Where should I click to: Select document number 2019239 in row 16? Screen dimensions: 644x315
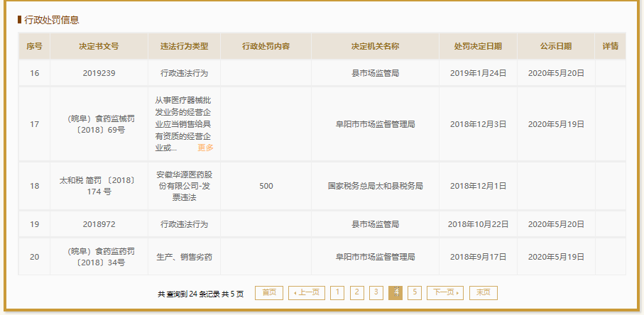(x=99, y=73)
